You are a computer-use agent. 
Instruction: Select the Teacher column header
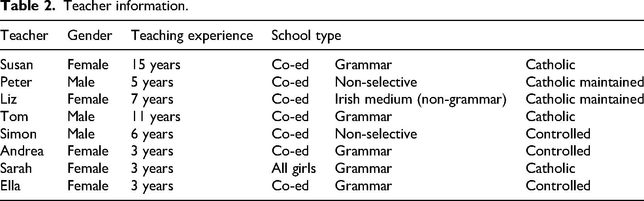(x=24, y=35)
